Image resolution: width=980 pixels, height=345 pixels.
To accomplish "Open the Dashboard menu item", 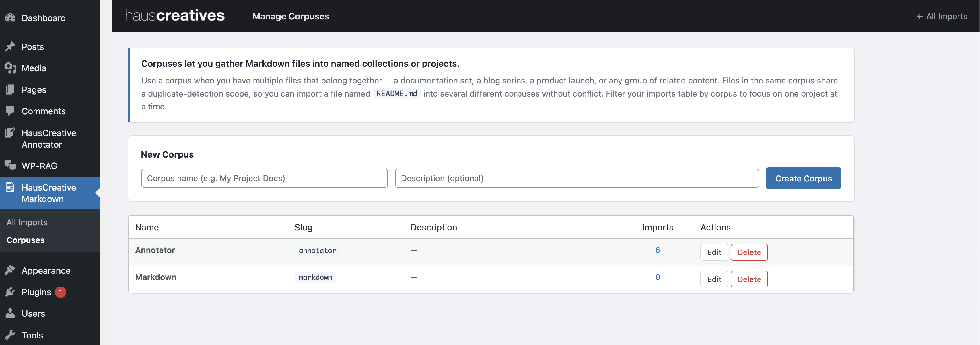I will click(44, 18).
